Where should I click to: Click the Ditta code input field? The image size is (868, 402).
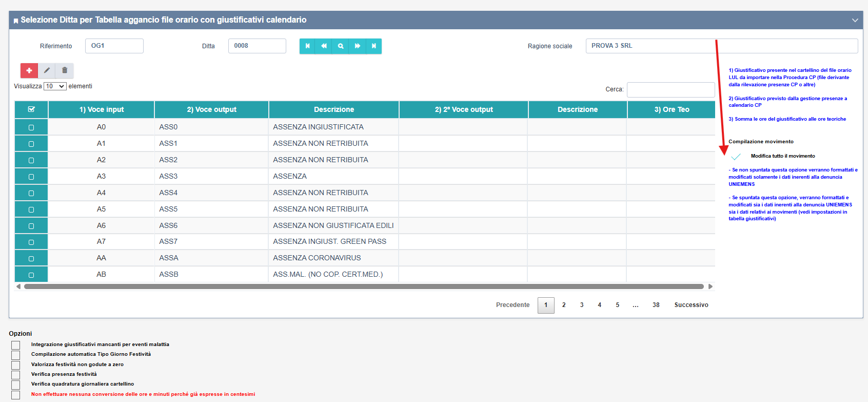[x=257, y=46]
